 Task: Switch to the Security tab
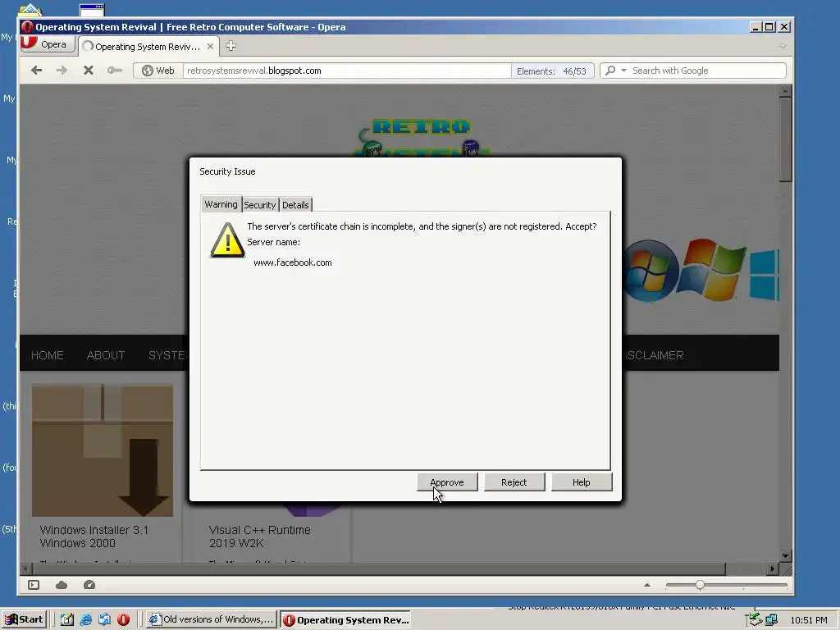tap(260, 204)
